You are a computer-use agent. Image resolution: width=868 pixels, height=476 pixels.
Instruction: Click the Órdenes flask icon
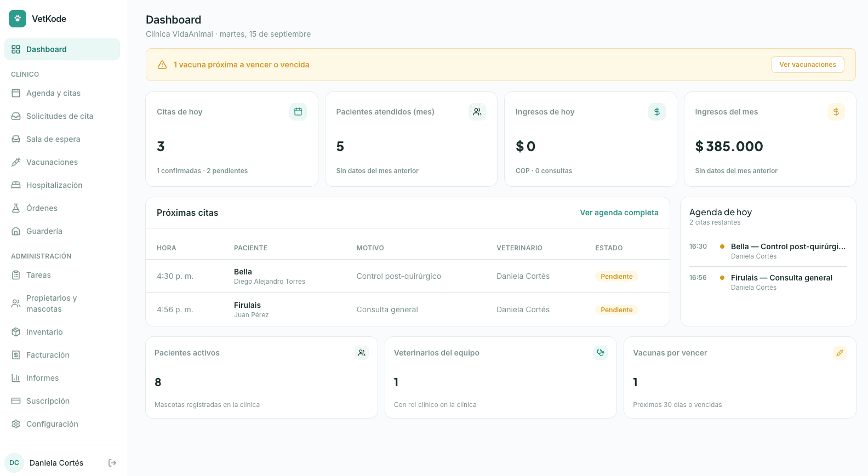[16, 208]
